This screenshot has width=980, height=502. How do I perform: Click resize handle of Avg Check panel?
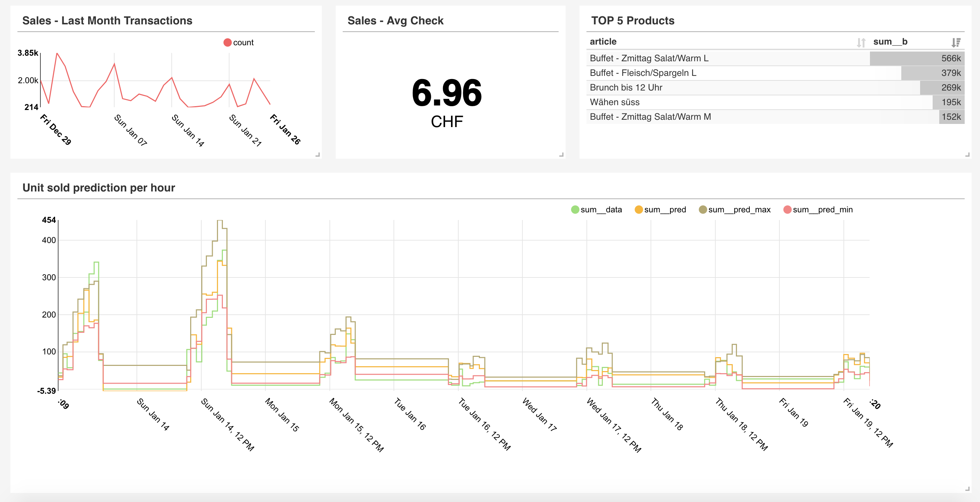pos(561,155)
